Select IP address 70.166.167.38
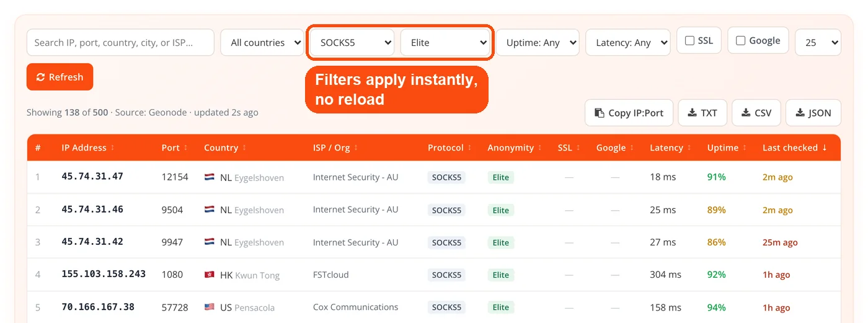Image resolution: width=868 pixels, height=323 pixels. click(x=98, y=307)
